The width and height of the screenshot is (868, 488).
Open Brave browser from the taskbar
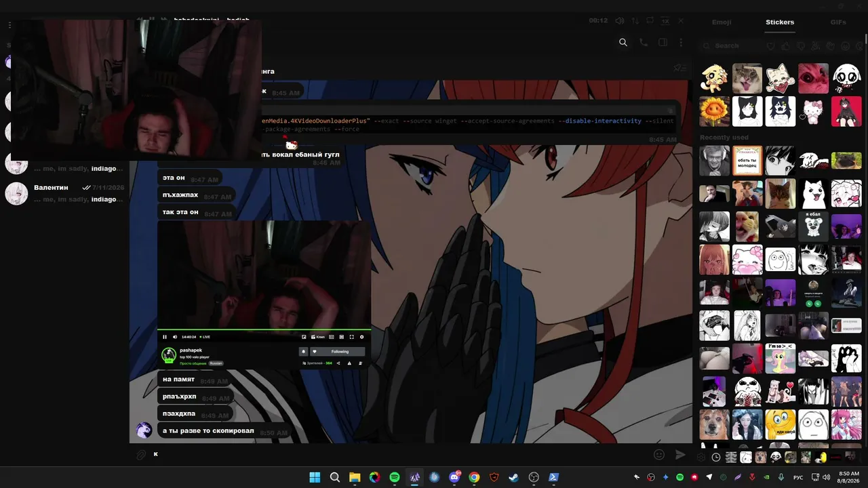494,477
